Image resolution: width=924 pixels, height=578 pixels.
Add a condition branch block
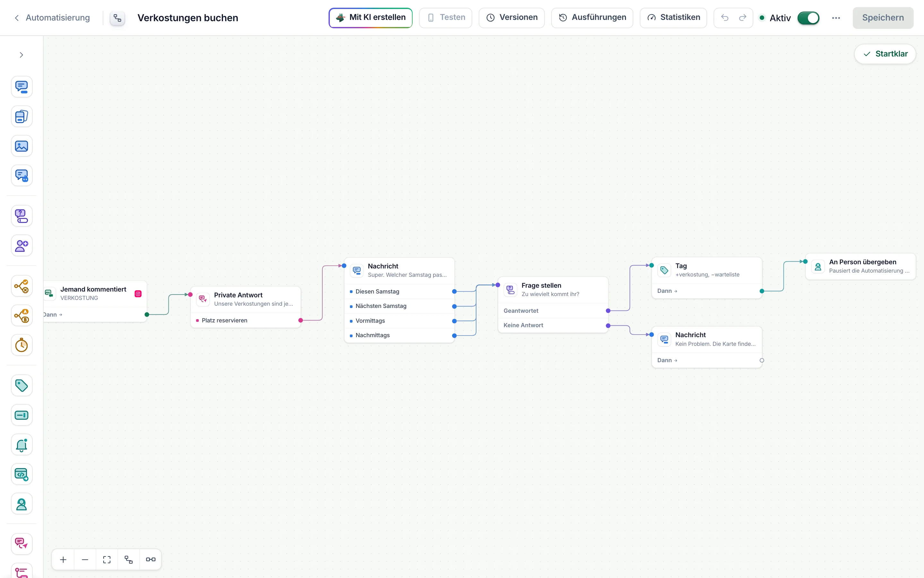coord(22,286)
